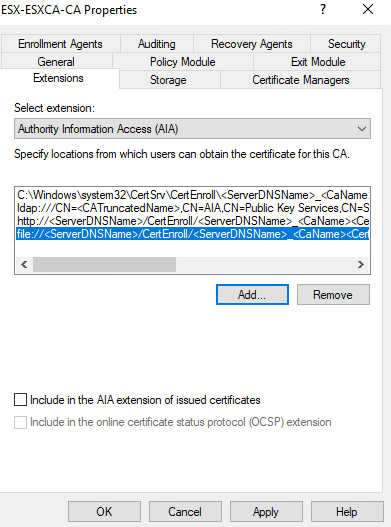
Task: Click the question mark help icon
Action: pos(323,9)
